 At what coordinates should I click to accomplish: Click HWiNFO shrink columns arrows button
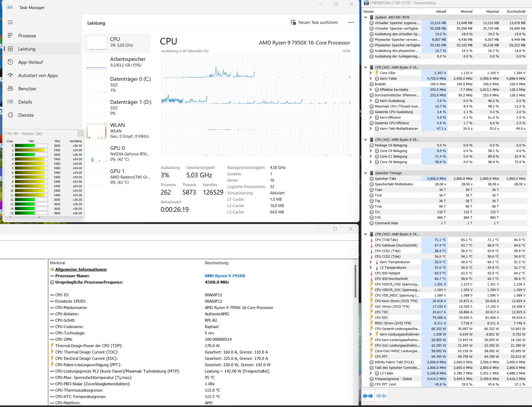coord(381,396)
